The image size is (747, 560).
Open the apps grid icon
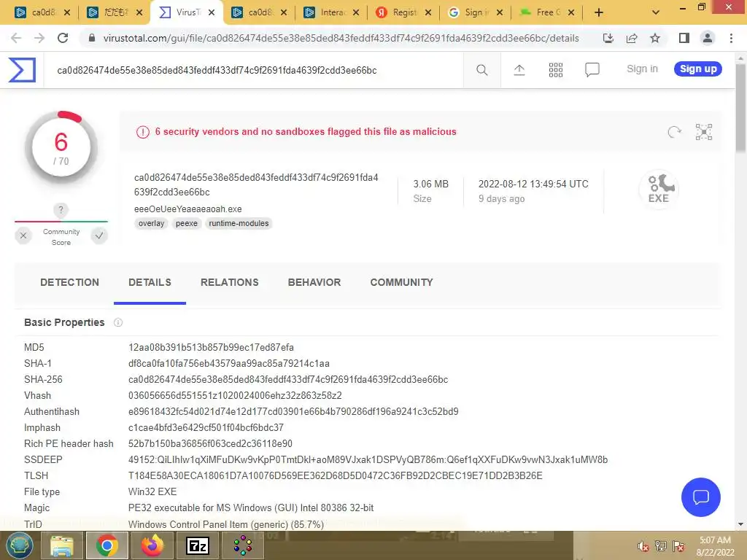coord(555,70)
